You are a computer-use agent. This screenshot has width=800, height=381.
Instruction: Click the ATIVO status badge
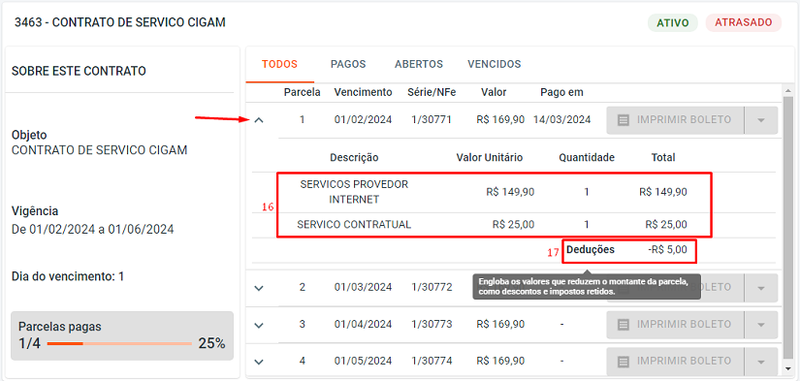tap(673, 23)
